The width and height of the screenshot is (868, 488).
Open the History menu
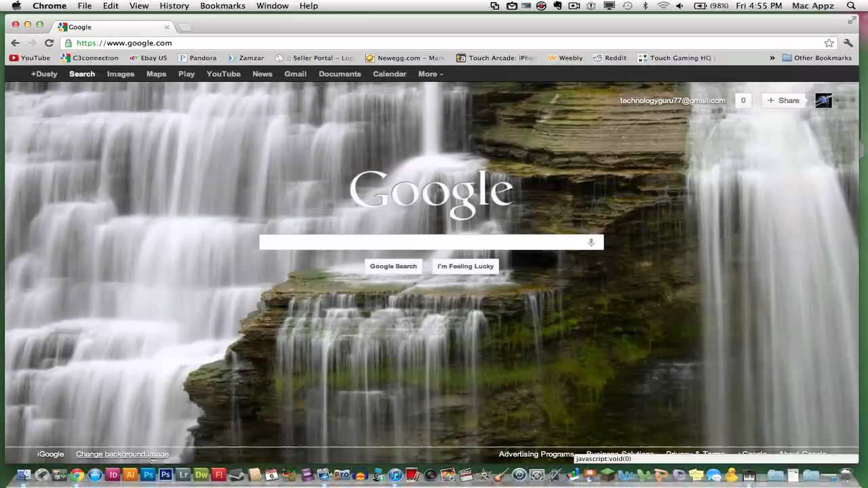pos(174,5)
